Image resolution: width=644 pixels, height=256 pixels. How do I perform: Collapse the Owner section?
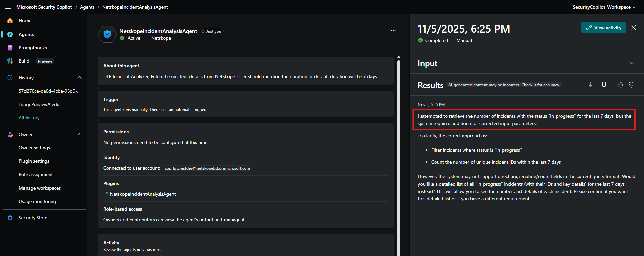80,134
